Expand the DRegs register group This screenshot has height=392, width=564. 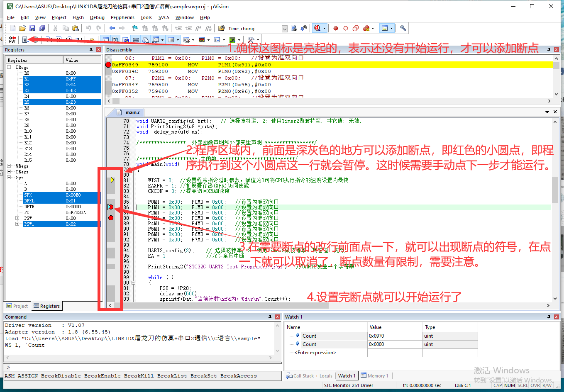[x=9, y=172]
